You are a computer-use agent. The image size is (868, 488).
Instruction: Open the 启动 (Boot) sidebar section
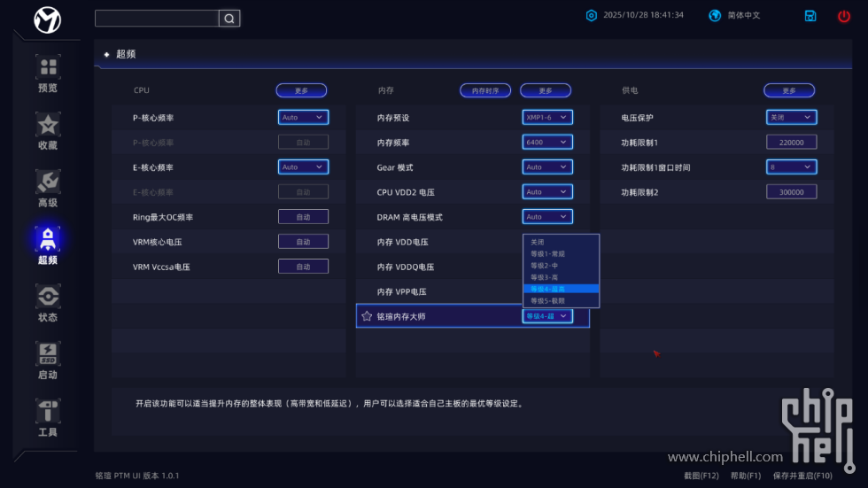(x=48, y=360)
